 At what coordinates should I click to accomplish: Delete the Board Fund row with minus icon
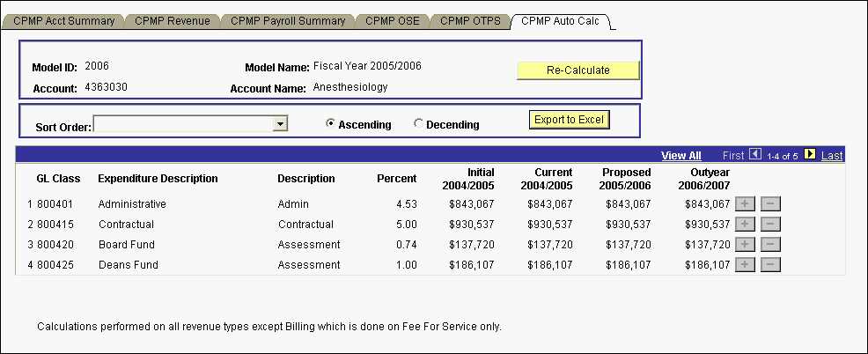pos(770,245)
